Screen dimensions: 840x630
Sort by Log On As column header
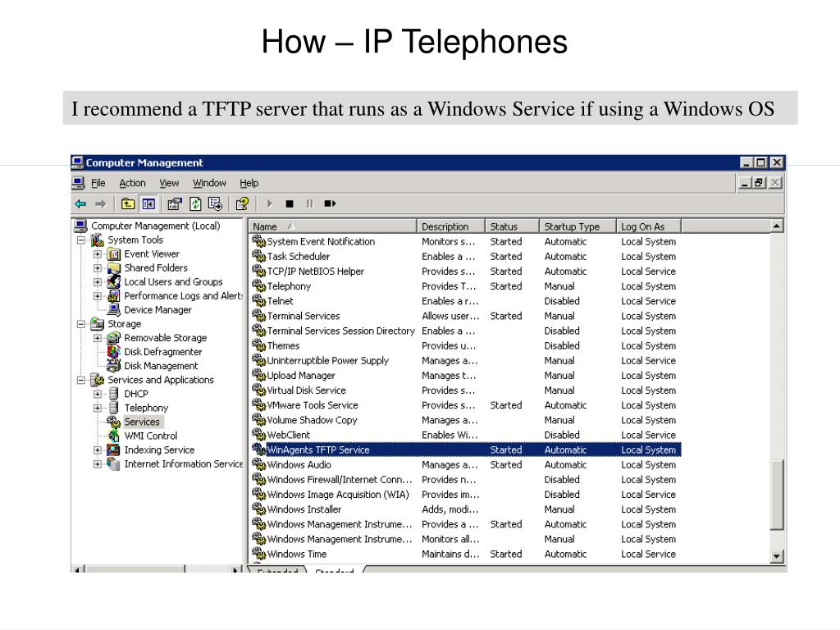649,226
